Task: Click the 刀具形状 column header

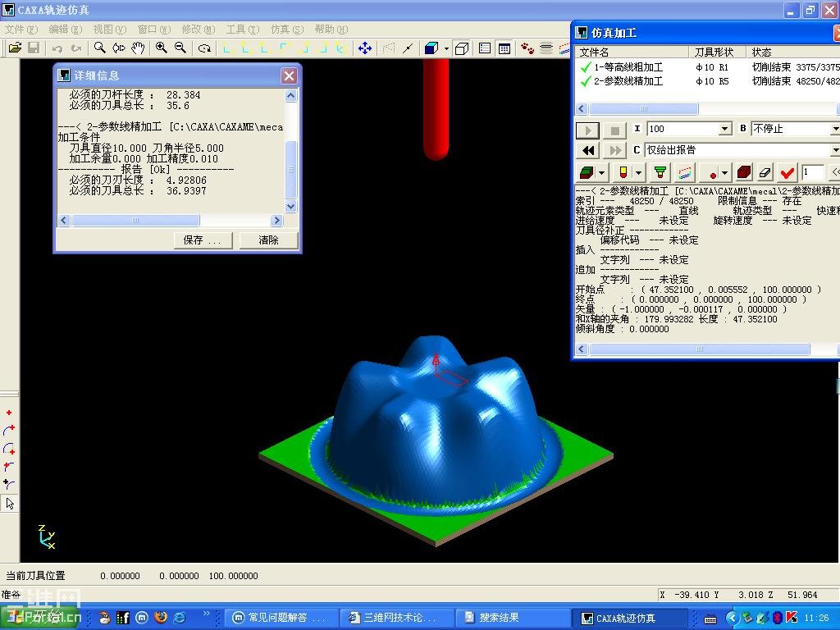Action: click(717, 52)
